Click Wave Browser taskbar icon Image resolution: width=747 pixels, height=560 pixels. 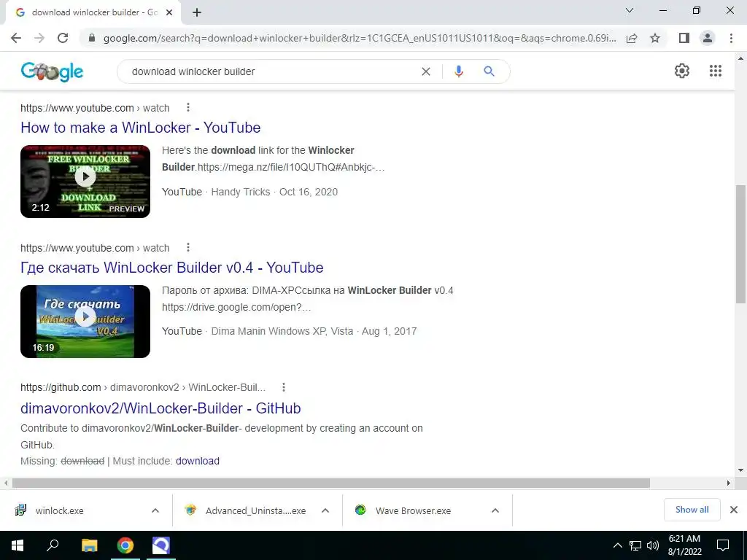click(161, 545)
